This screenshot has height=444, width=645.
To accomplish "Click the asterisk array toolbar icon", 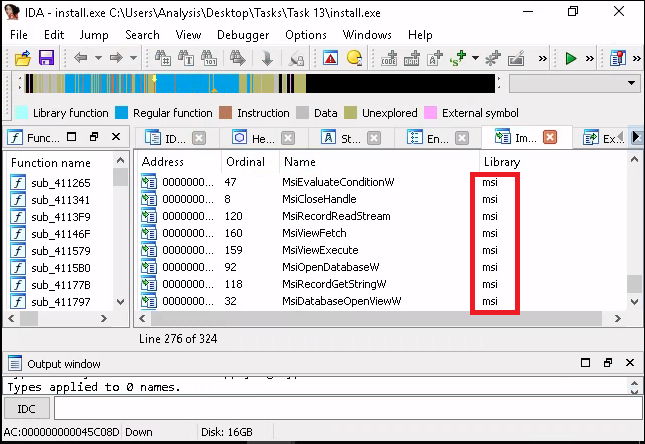I will click(493, 58).
